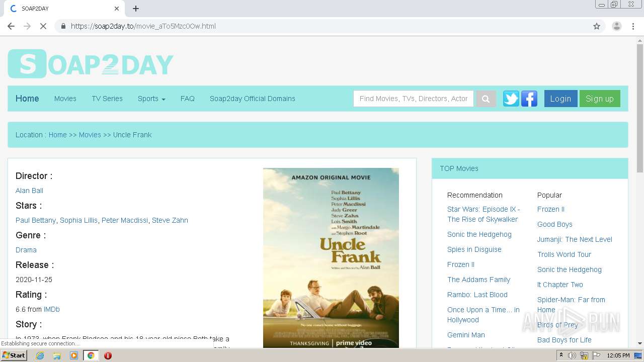Open recommended Frozen II link
This screenshot has width=644, height=362.
click(x=461, y=264)
